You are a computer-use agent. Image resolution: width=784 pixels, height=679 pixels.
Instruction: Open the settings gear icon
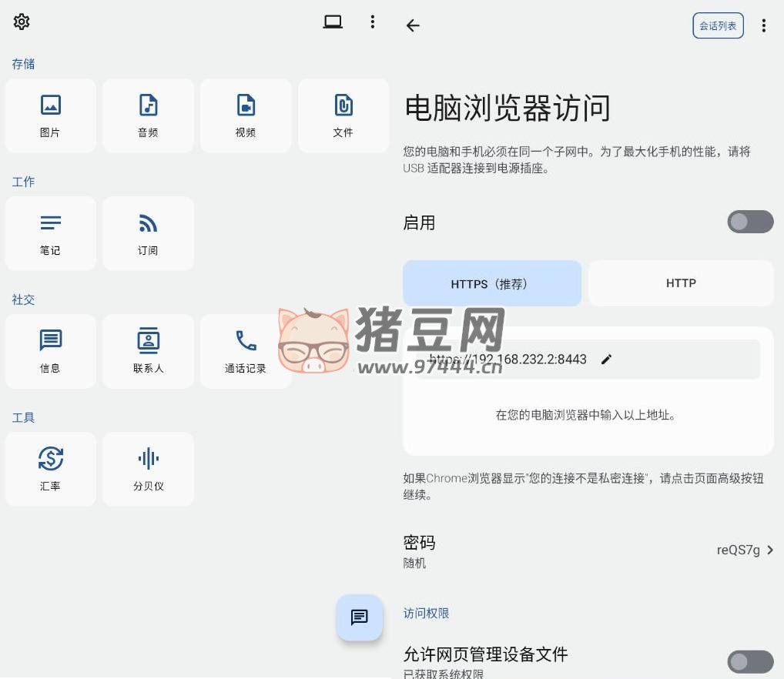tap(22, 22)
